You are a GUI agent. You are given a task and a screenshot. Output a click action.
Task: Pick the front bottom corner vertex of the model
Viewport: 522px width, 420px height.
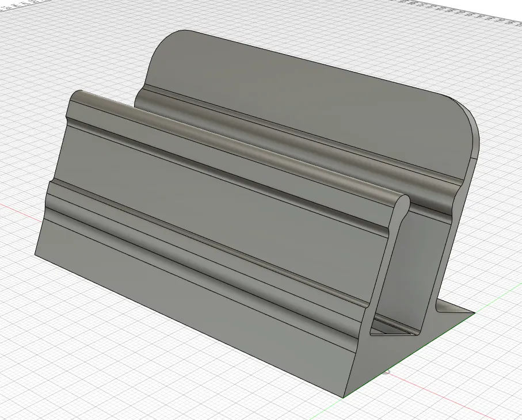click(344, 398)
